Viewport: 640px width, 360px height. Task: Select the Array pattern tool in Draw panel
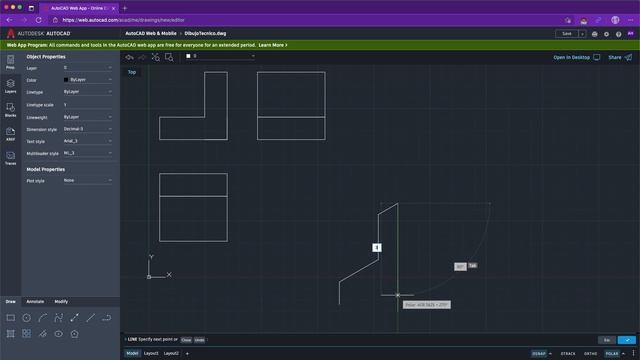27,334
